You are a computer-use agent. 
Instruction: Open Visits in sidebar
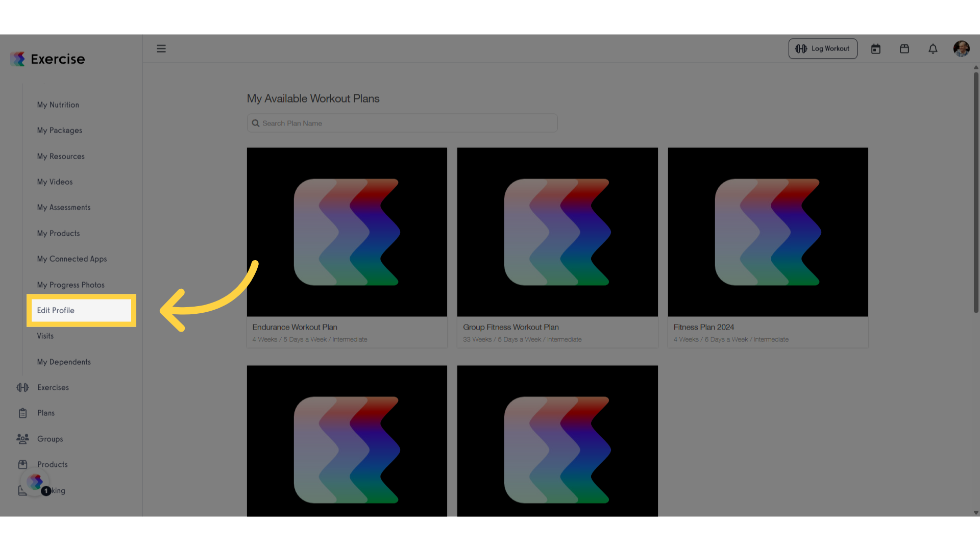point(45,336)
